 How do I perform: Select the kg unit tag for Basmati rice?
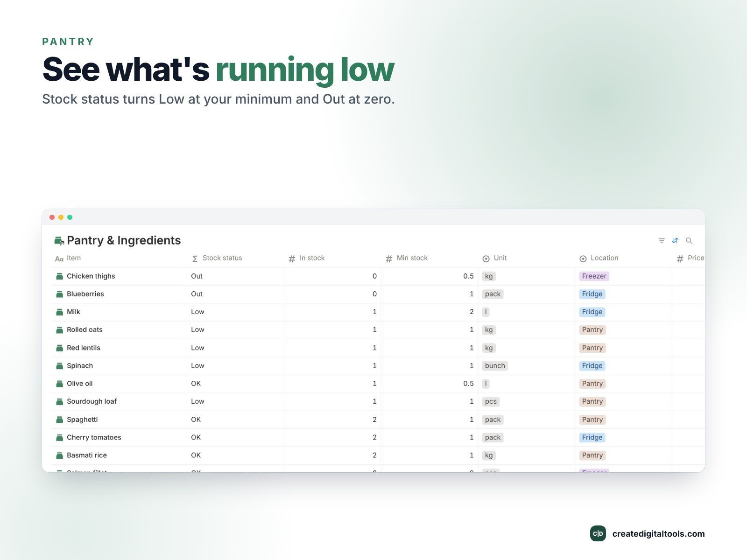point(489,455)
